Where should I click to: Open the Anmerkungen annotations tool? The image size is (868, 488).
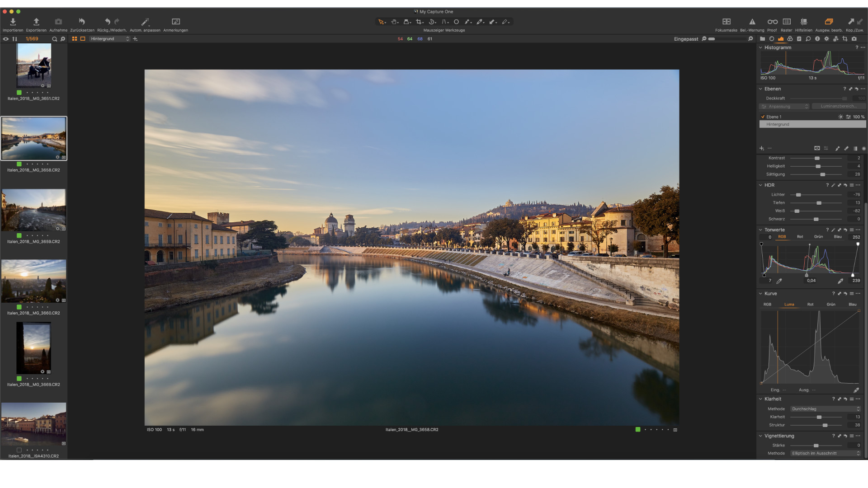click(x=176, y=22)
